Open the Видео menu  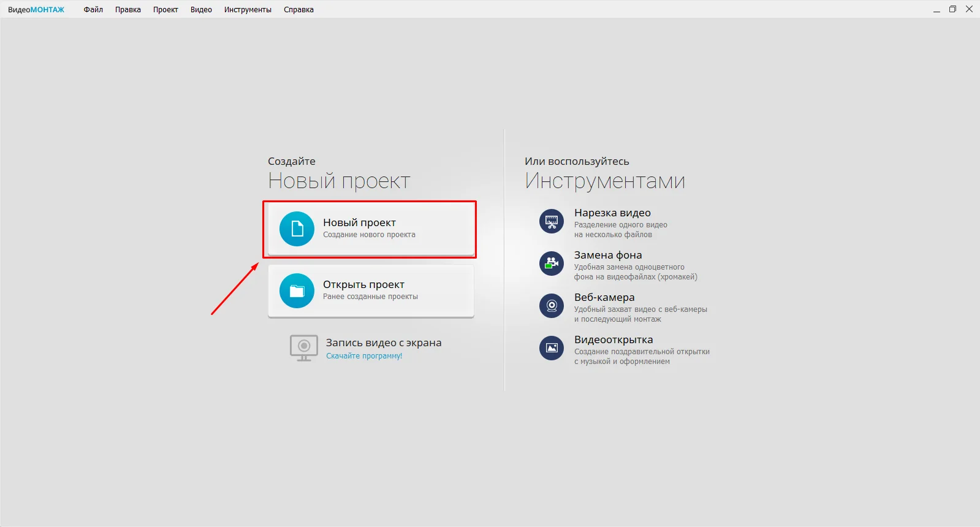tap(201, 10)
